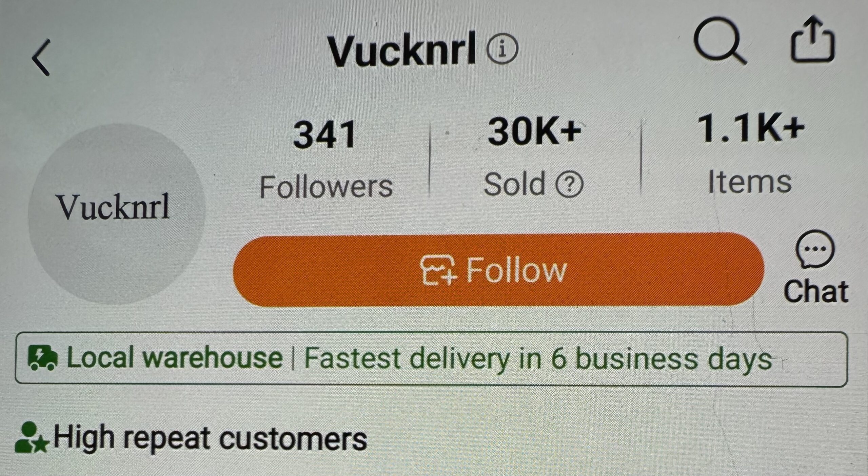This screenshot has height=476, width=868.
Task: Click the green delivery truck icon
Action: [x=42, y=358]
